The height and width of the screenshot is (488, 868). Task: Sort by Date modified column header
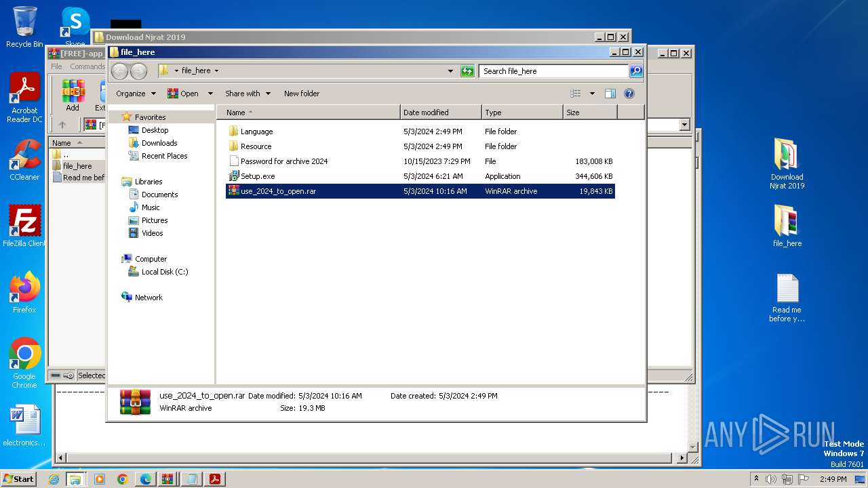pos(441,113)
